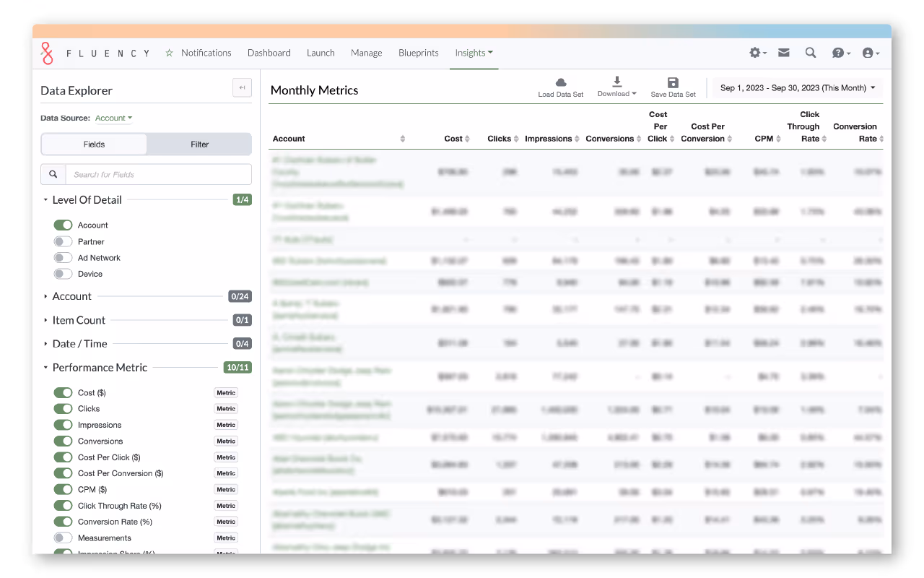The width and height of the screenshot is (924, 578).
Task: Collapse the Data Explorer panel
Action: (x=242, y=88)
